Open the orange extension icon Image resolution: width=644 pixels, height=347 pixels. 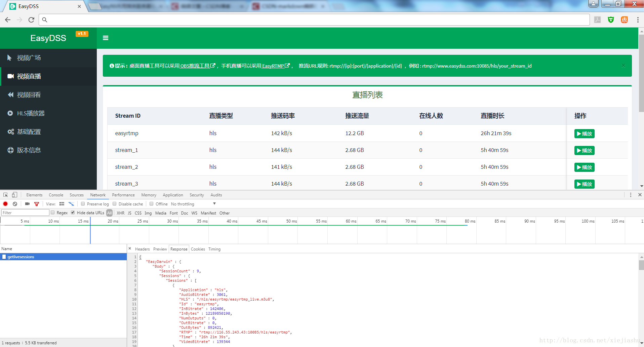pyautogui.click(x=624, y=20)
